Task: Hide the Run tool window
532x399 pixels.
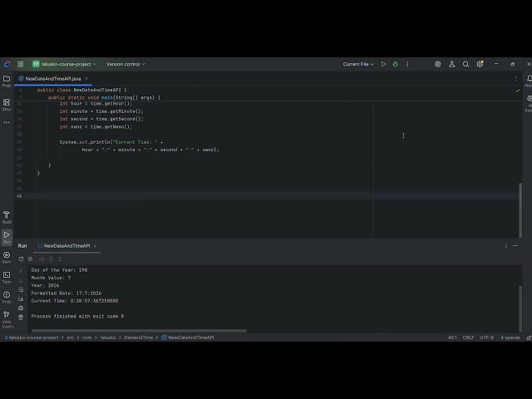Action: point(515,246)
